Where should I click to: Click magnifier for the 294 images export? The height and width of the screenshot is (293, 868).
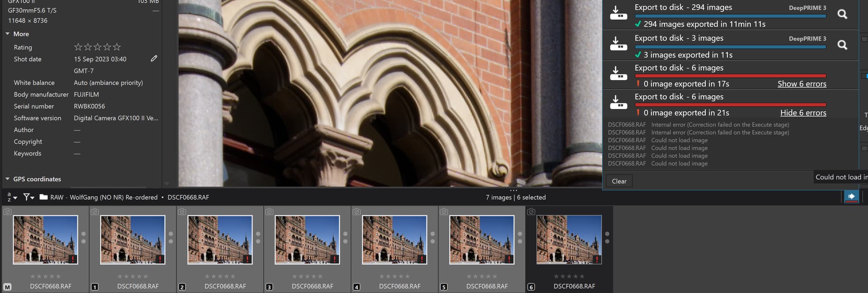tap(842, 14)
